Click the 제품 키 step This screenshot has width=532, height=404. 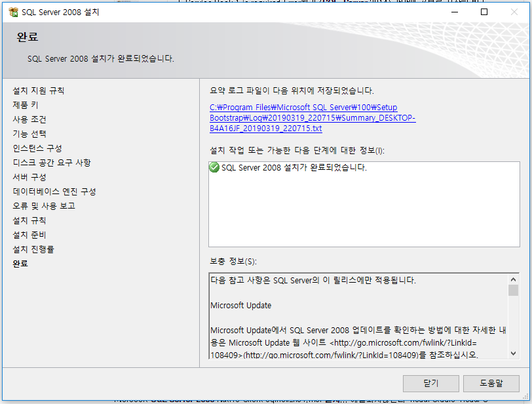coord(26,105)
